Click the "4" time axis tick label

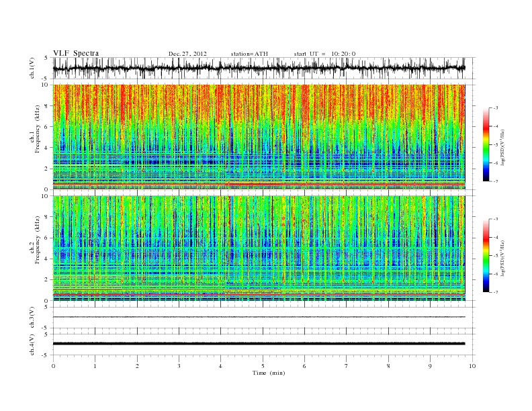click(x=221, y=366)
